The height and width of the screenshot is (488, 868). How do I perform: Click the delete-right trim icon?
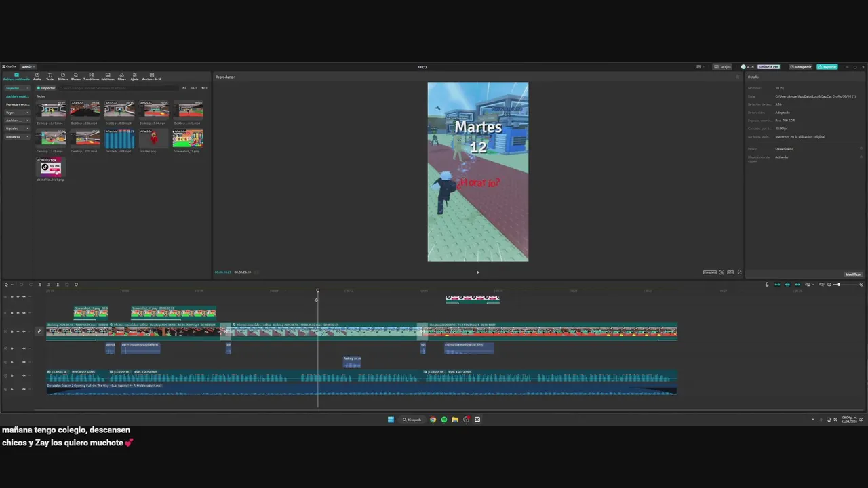tap(58, 285)
